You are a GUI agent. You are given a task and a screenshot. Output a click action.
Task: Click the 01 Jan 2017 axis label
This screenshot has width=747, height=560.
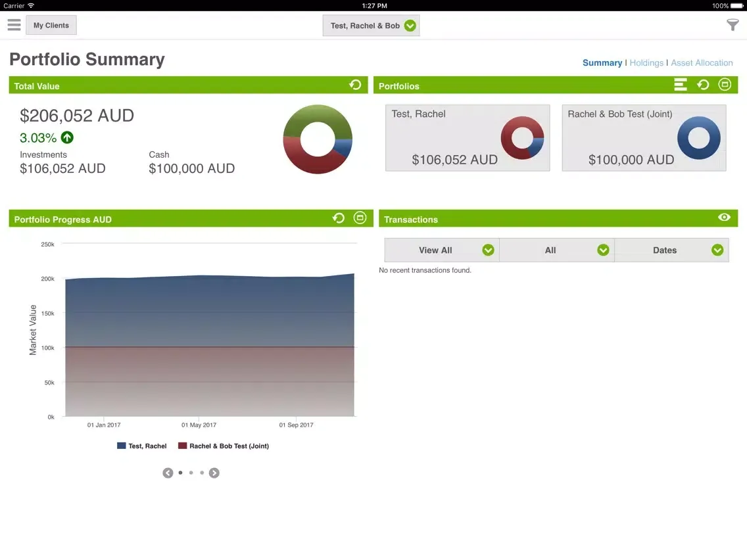[x=104, y=425]
